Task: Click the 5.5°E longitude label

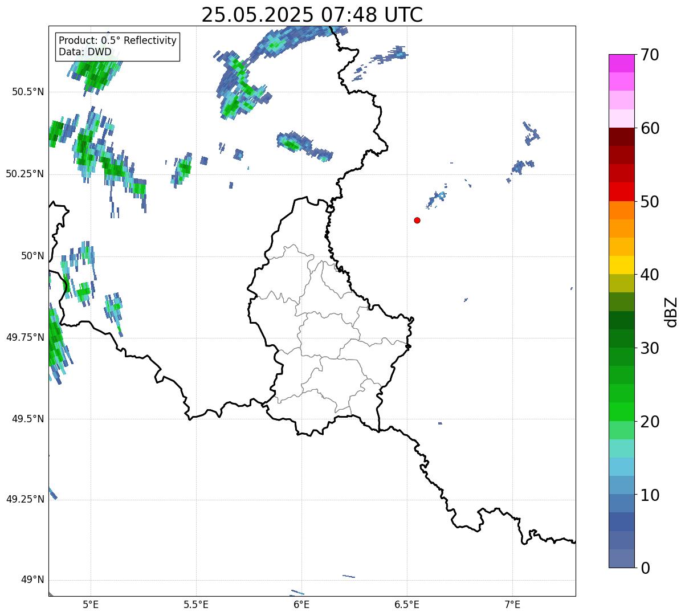Action: tap(196, 604)
